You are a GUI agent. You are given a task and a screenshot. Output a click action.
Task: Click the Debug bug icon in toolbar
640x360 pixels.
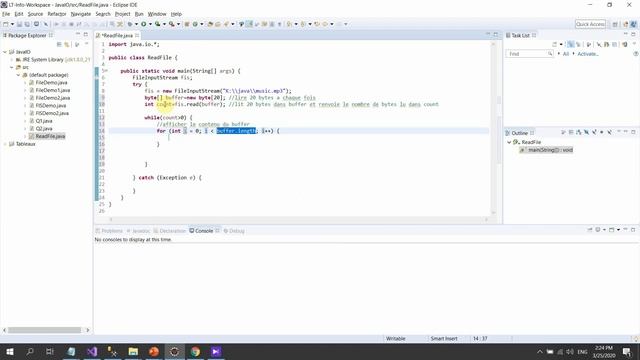130,24
